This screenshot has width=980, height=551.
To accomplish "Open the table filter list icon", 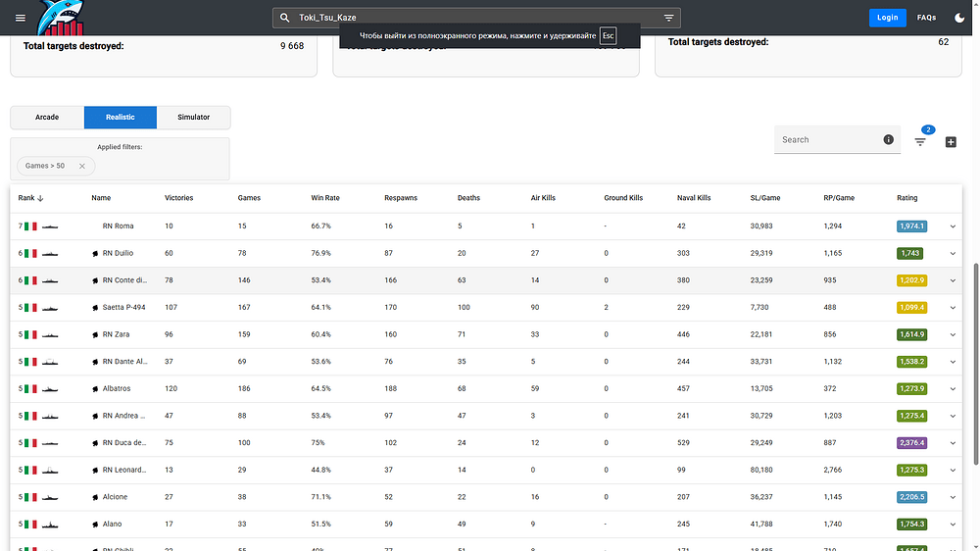I will coord(920,142).
